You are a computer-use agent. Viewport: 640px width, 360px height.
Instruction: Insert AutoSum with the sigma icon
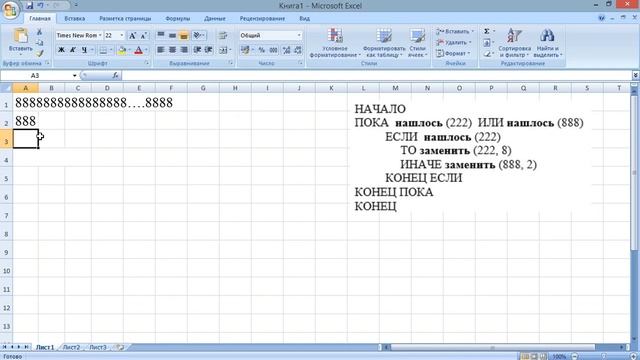[x=487, y=31]
